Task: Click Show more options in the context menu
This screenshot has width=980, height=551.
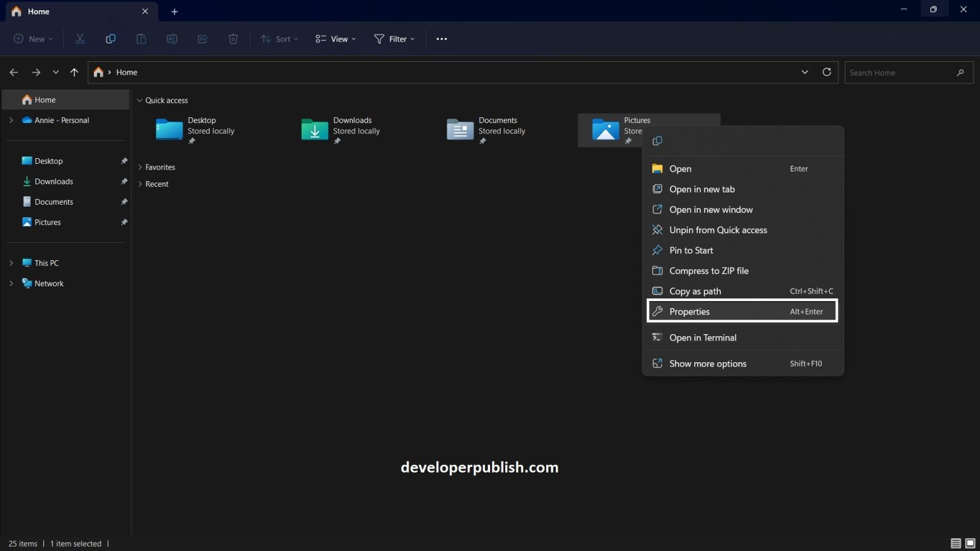Action: pos(708,363)
